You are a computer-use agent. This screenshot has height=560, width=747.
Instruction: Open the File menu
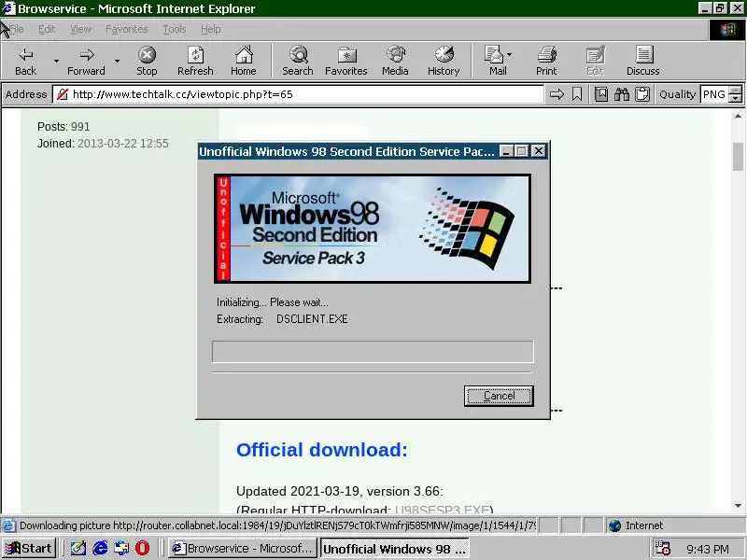[x=16, y=29]
